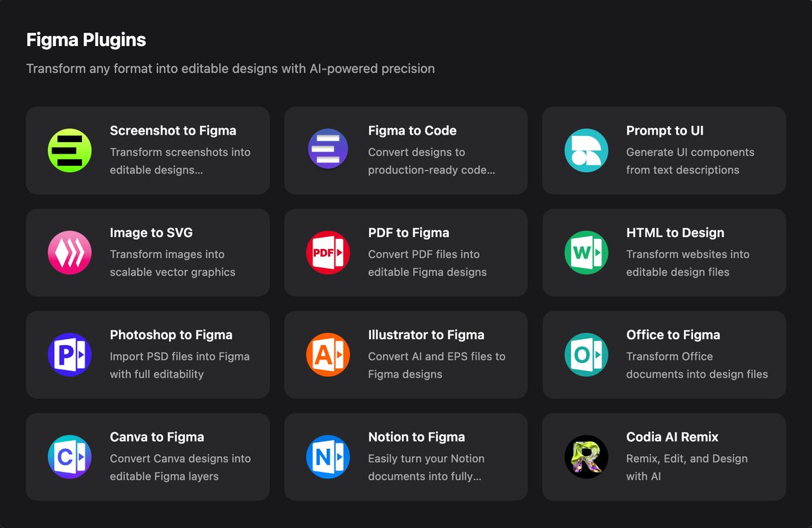Click the green Screenshot to Figma icon

pyautogui.click(x=70, y=150)
